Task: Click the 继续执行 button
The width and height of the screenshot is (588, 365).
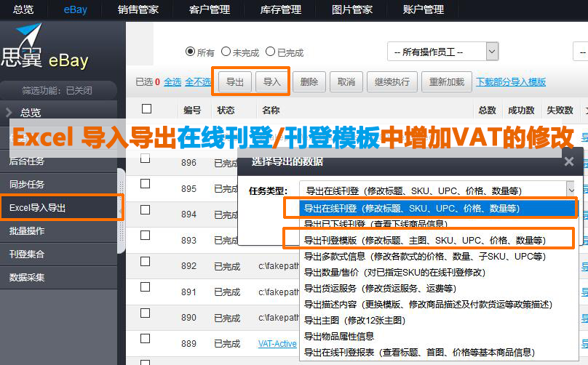Action: click(392, 81)
